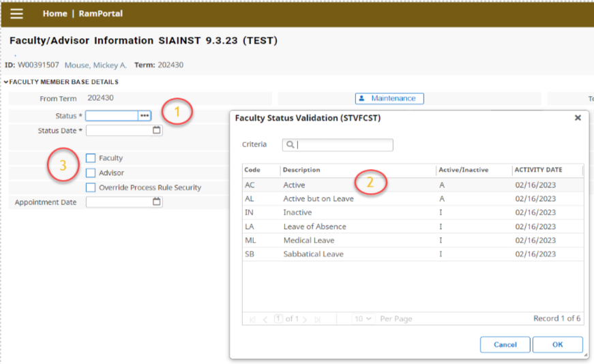Focus the Status input field

tap(112, 115)
